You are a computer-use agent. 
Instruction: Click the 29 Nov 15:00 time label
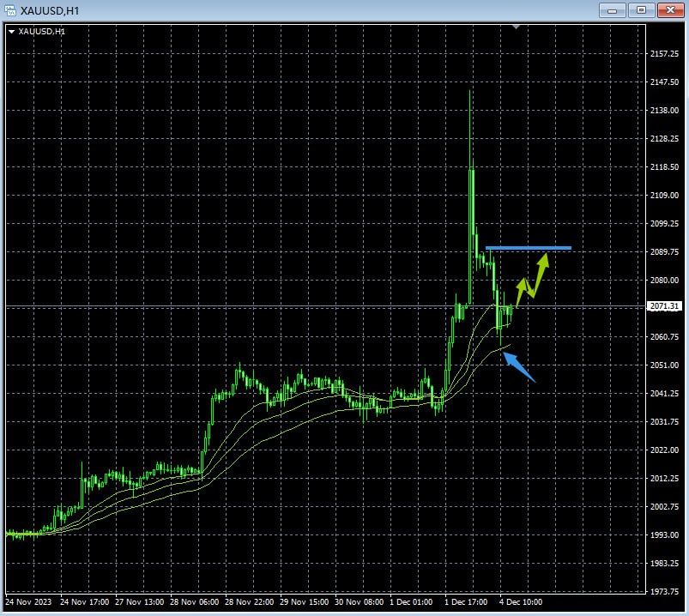302,601
